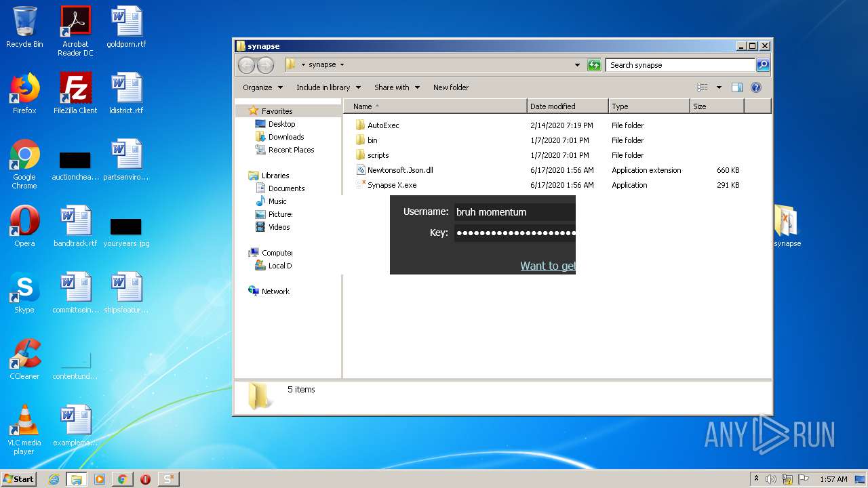Open Recent Places in Favorites
This screenshot has height=488, width=868.
pyautogui.click(x=284, y=150)
